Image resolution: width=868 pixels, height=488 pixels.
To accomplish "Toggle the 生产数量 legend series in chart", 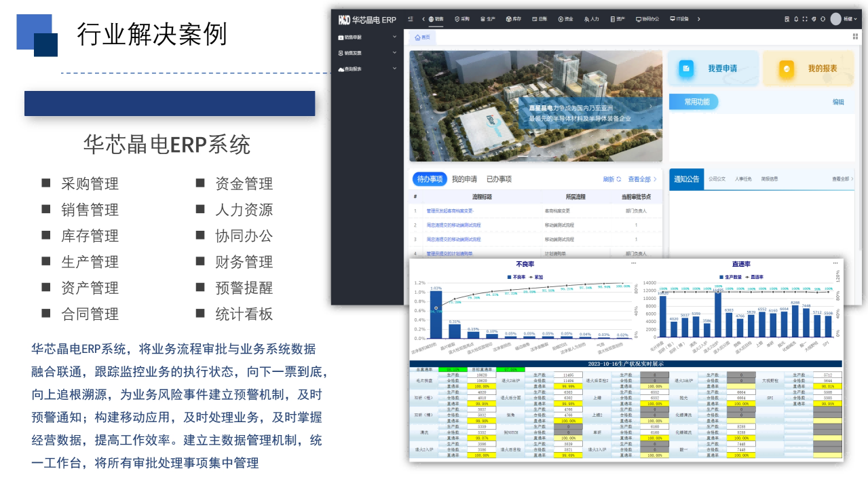I will point(732,277).
